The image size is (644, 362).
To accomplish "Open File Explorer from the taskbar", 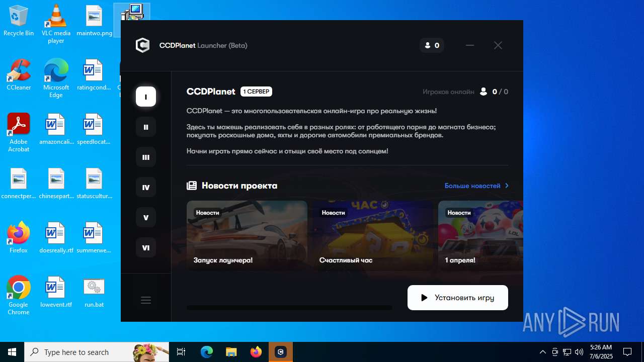I will pos(231,352).
